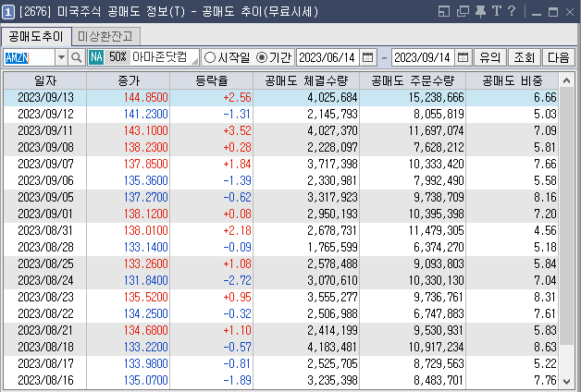Click 공매도 체결수량 column header
The image size is (581, 392).
tap(306, 80)
